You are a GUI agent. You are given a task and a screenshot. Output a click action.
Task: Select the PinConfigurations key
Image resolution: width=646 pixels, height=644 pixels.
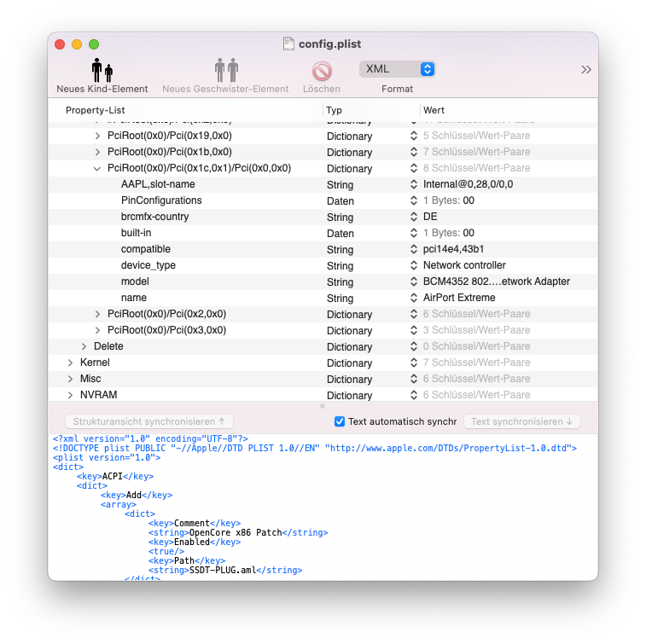click(x=161, y=200)
